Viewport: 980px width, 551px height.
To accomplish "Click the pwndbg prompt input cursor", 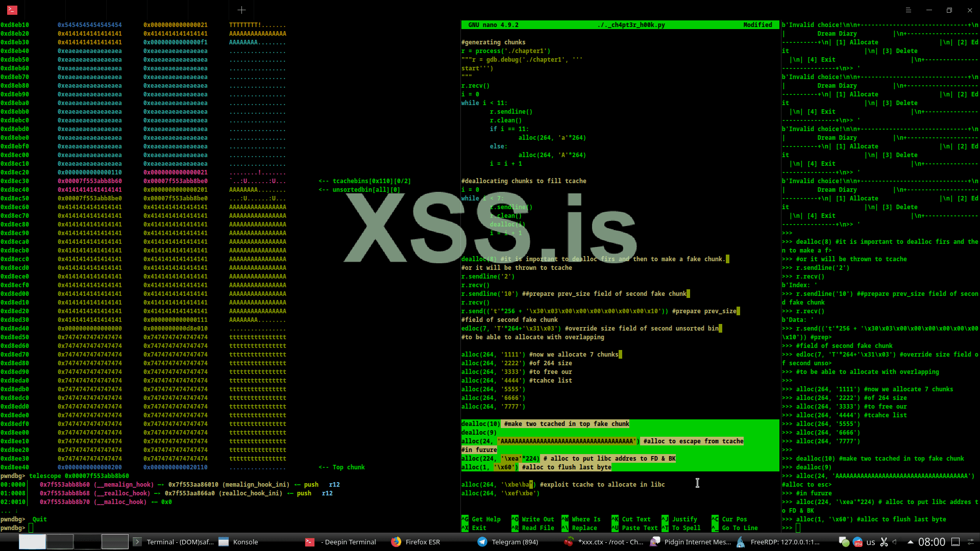I will [x=31, y=528].
